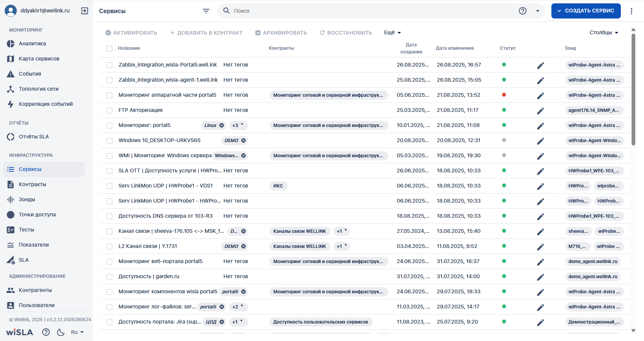
Task: Open the filter icon beside Сервисы title
Action: point(206,11)
